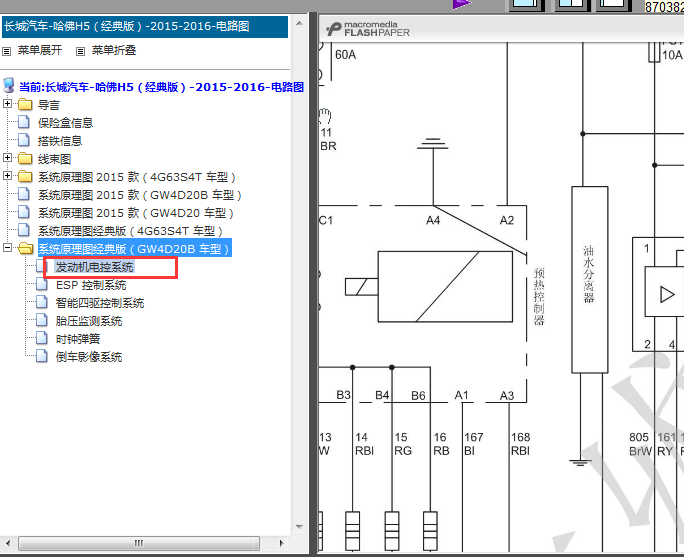This screenshot has width=684, height=557.
Task: Click folder icon of 系统原理图 2015 款 (4G63S4T 车型)
Action: coord(25,176)
